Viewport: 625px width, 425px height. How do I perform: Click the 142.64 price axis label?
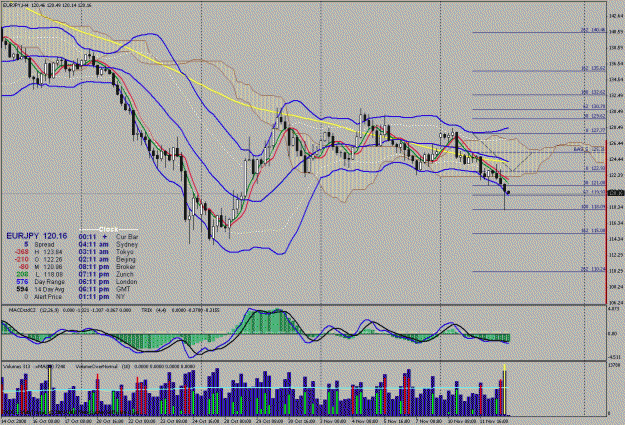[616, 16]
